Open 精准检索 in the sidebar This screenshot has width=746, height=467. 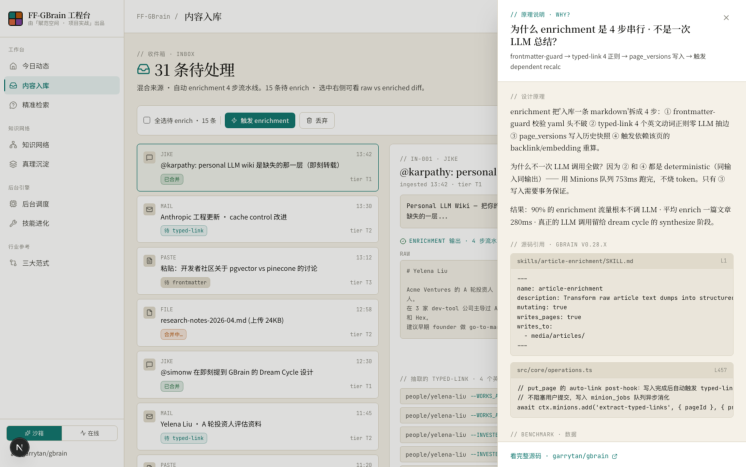point(62,105)
